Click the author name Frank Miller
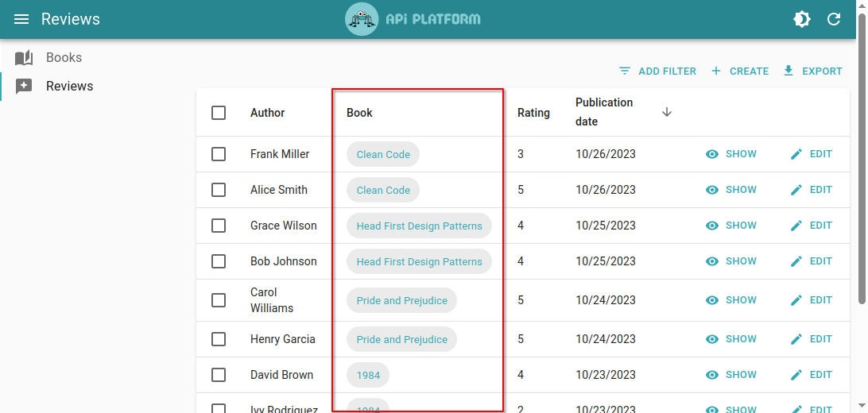 pos(280,154)
